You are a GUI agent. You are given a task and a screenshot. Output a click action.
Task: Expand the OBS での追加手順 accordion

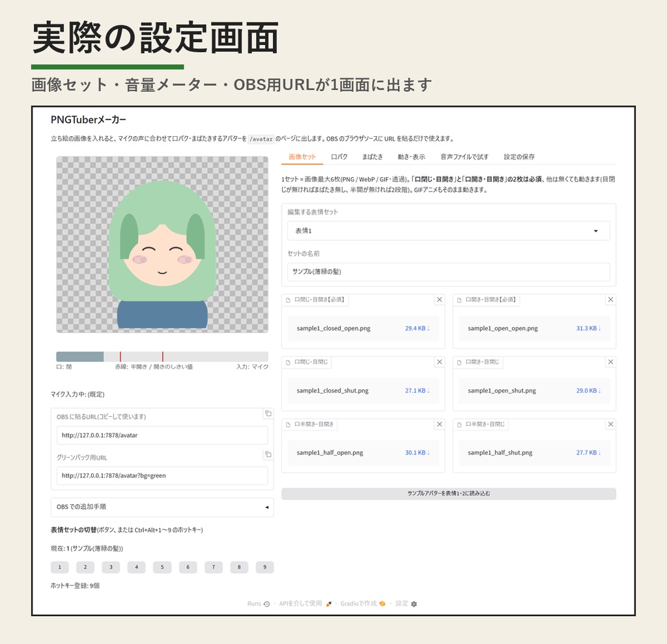pos(162,507)
